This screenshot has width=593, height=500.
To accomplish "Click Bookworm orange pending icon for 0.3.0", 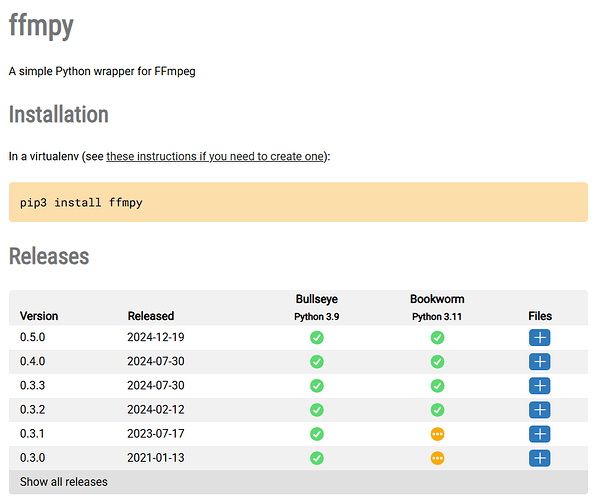I will click(x=438, y=458).
